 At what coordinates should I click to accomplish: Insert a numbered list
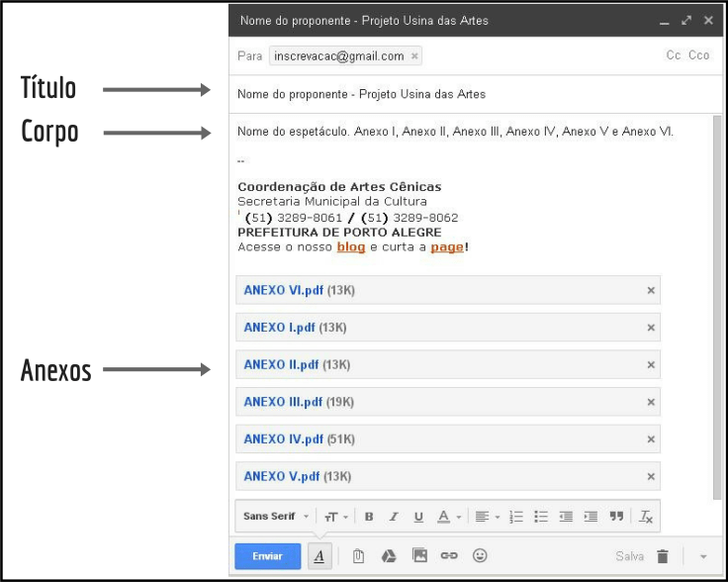(x=515, y=517)
